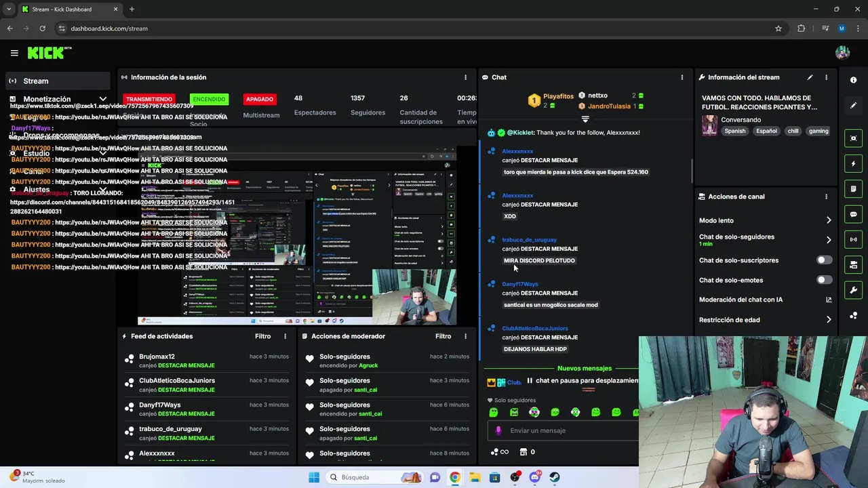The width and height of the screenshot is (868, 488).
Task: Click the infinity points icon below chat
Action: tap(500, 452)
